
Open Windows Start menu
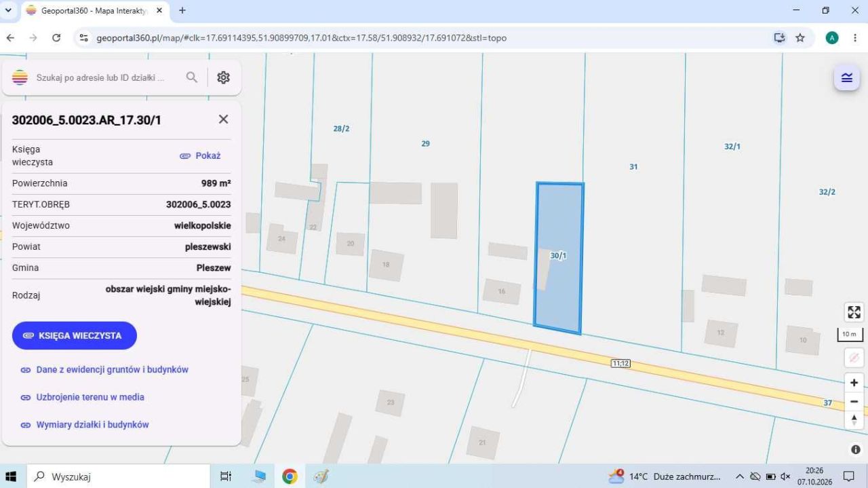[x=11, y=476]
